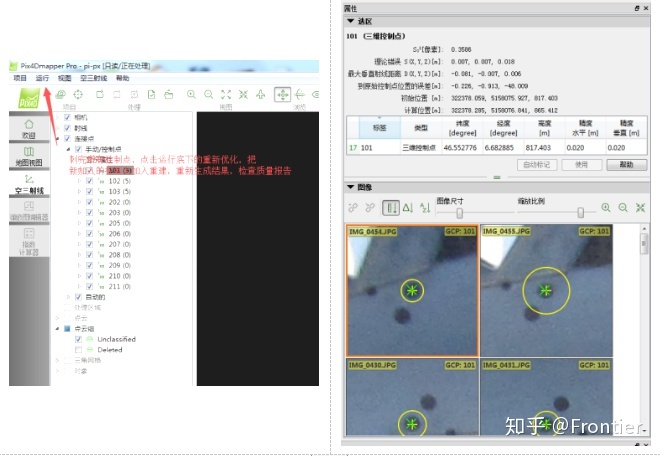Open the 运行 menu
Viewport: 660px width, 456px height.
click(x=42, y=78)
